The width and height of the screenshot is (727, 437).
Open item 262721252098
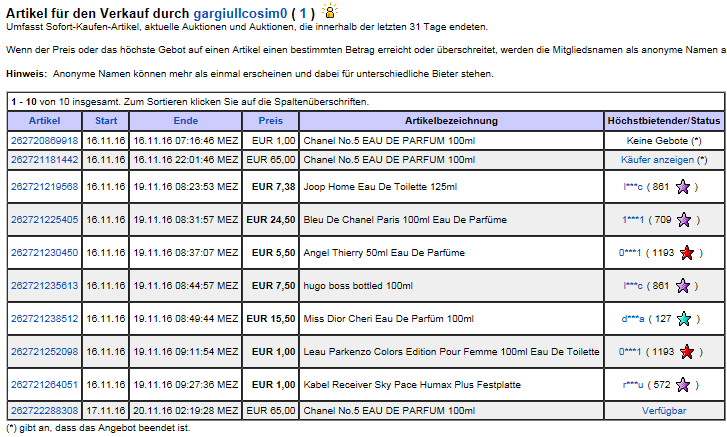point(45,352)
